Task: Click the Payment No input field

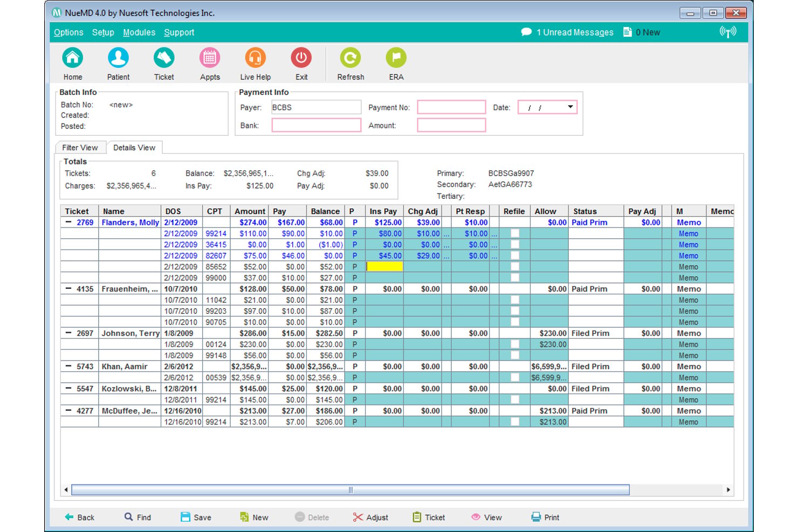Action: coord(451,107)
